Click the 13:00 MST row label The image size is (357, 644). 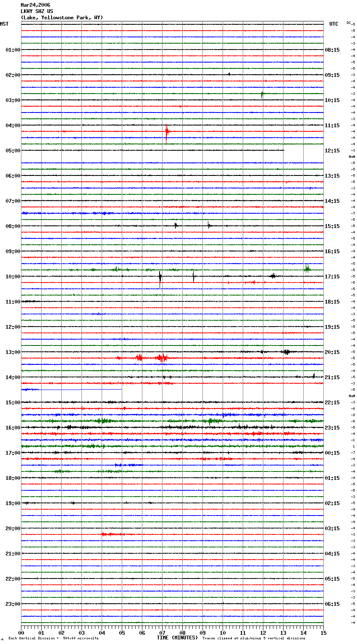point(13,352)
